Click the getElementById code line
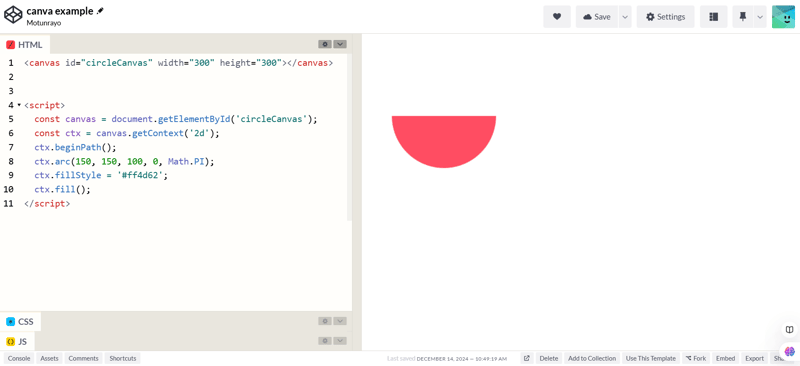Image resolution: width=800 pixels, height=366 pixels. [176, 119]
